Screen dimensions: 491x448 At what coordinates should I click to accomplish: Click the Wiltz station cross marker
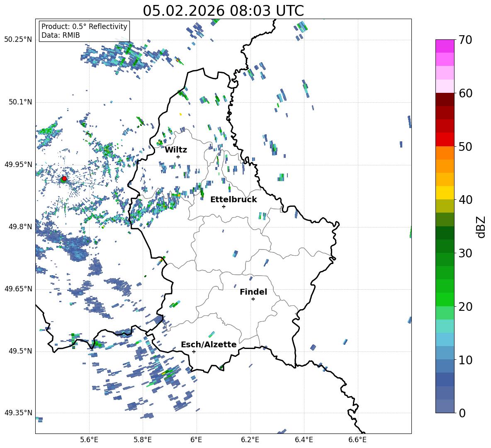(178, 157)
